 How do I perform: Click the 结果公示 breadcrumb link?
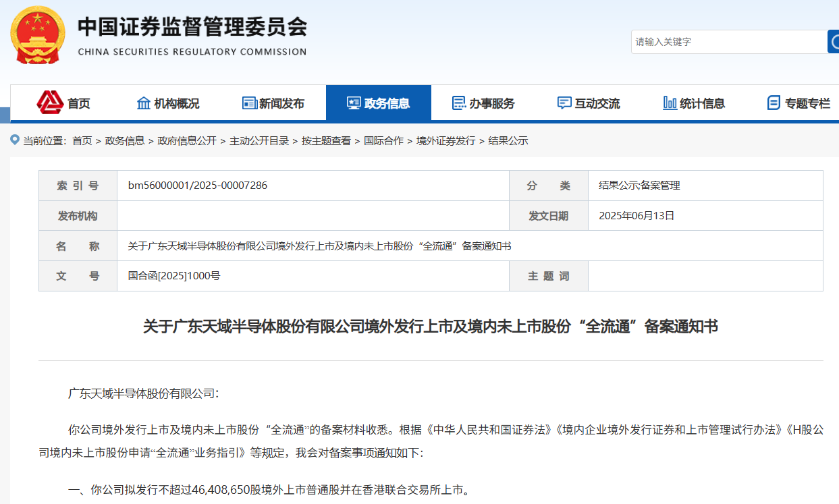(x=508, y=141)
